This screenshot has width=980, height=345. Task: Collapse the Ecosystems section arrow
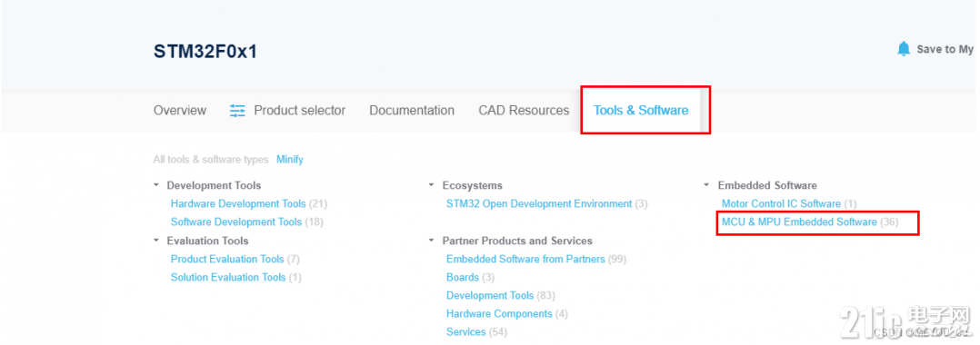pos(431,185)
